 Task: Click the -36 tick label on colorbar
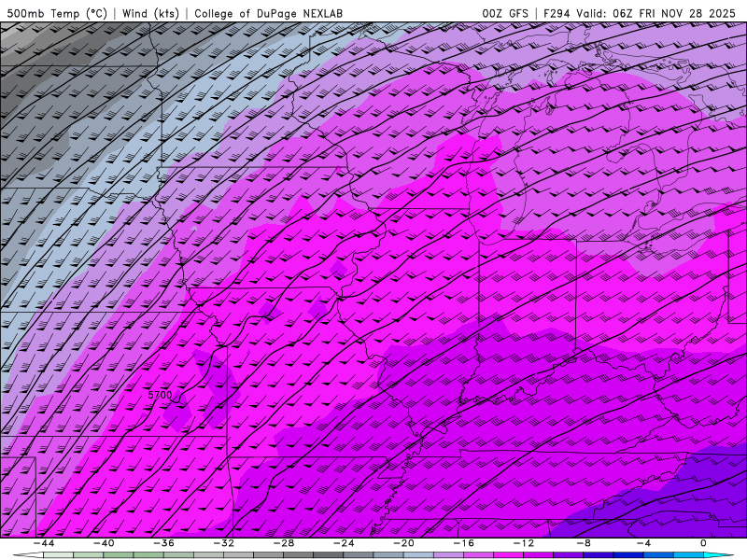pos(163,543)
